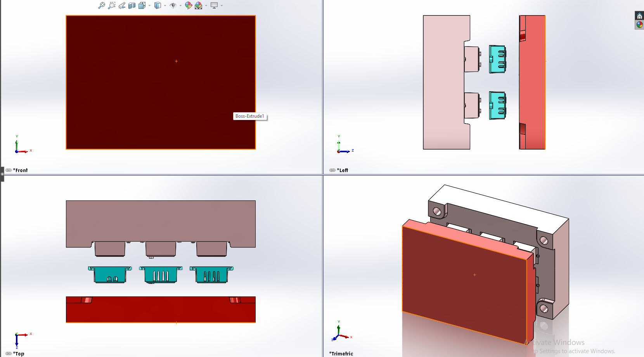Open the Appearances, Scenes and Decals tab
The image size is (644, 357).
[x=639, y=25]
